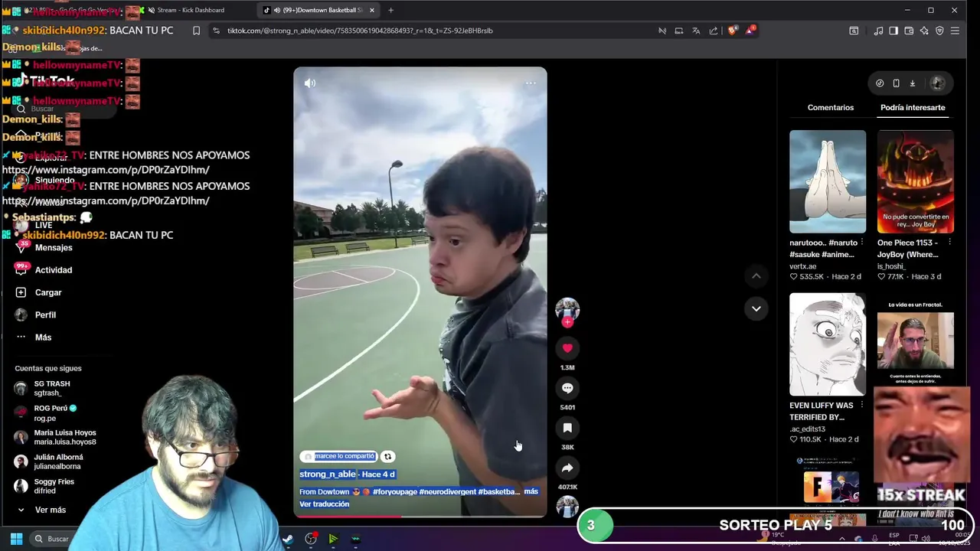Viewport: 980px width, 551px height.
Task: Switch to the Stream - Kick Dashboard tab
Action: pyautogui.click(x=191, y=10)
